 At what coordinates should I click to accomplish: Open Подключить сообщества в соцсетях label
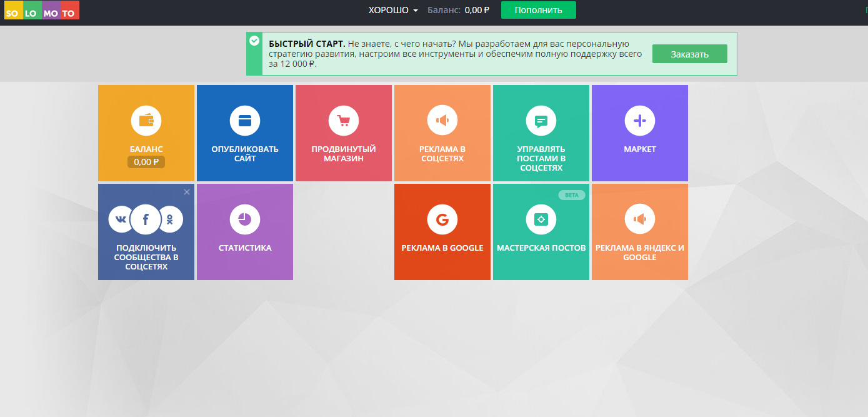pyautogui.click(x=146, y=258)
